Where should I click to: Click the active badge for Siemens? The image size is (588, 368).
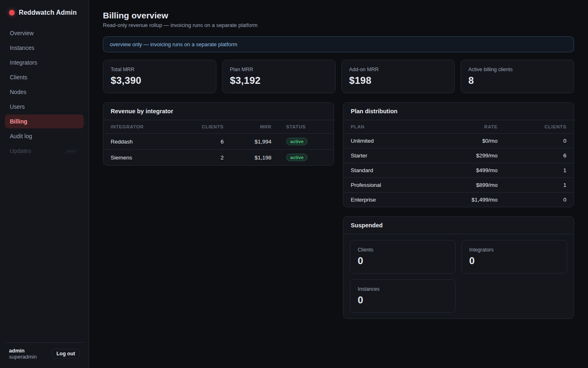tap(297, 157)
